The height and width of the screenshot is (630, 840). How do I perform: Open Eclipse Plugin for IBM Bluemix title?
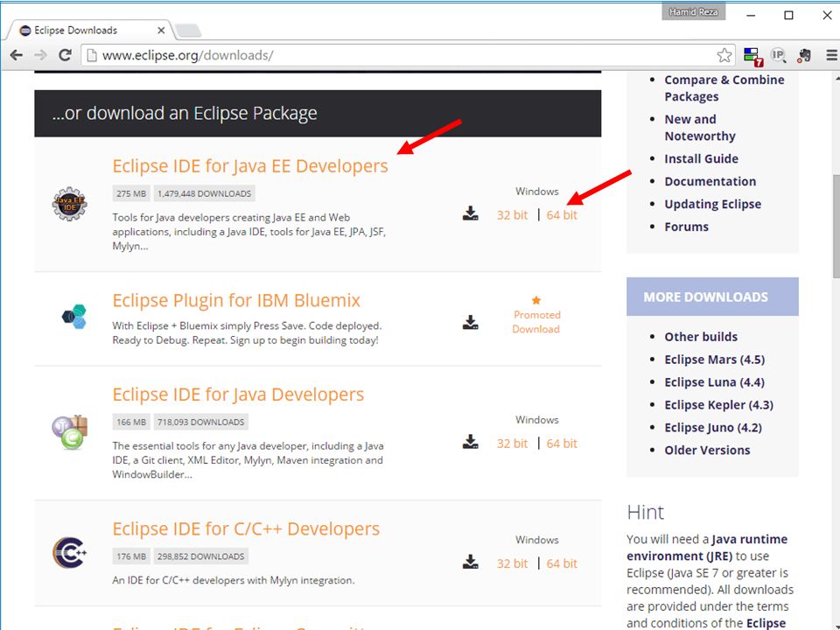click(x=236, y=300)
